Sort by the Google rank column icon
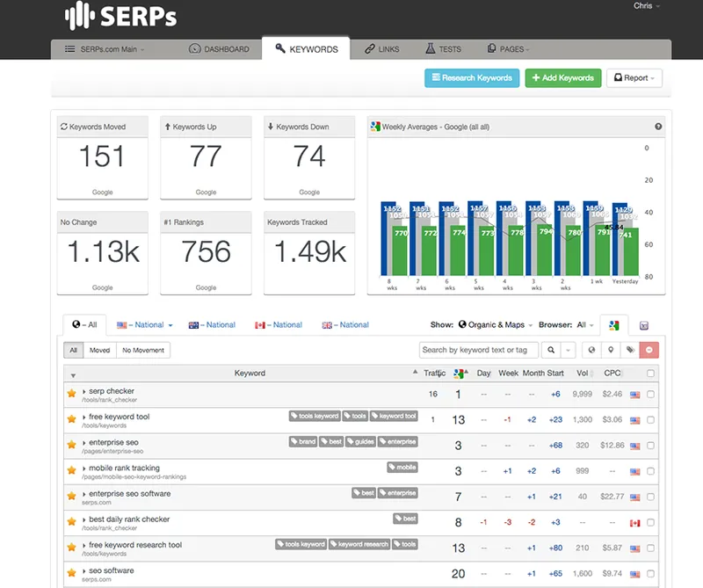703x588 pixels. 460,374
